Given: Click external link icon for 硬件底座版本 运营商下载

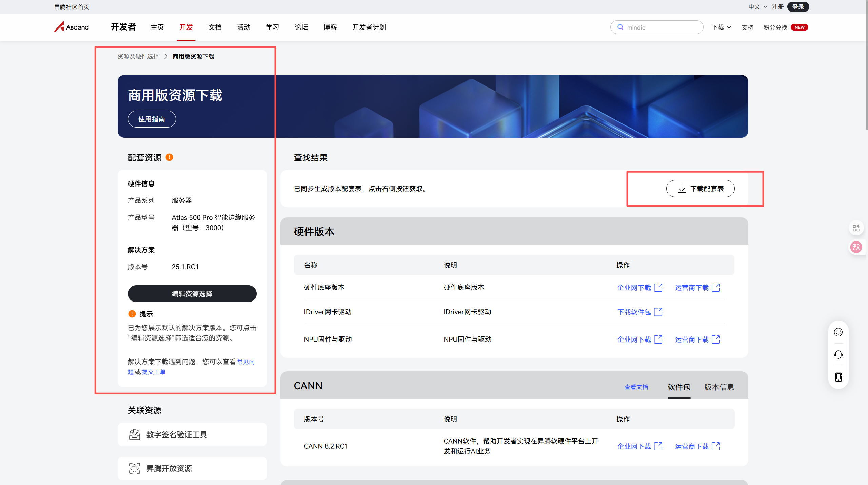Looking at the screenshot, I should [x=716, y=288].
